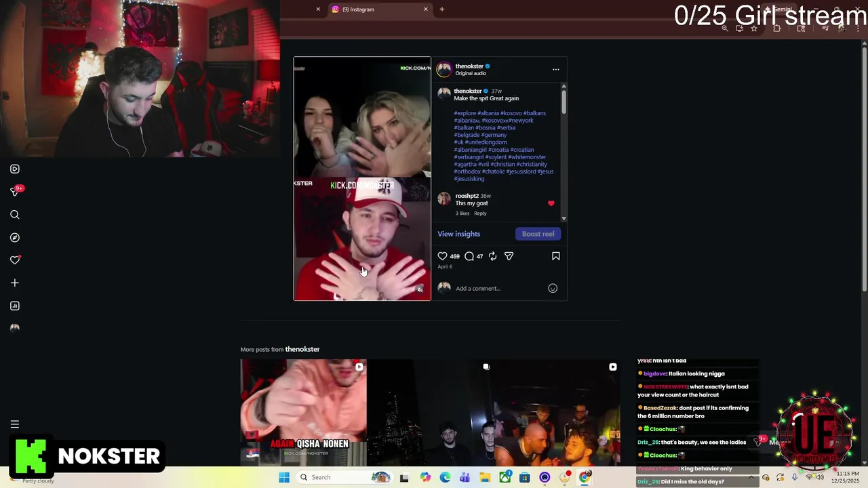The height and width of the screenshot is (488, 868).
Task: Like the reel with the heart icon
Action: pyautogui.click(x=442, y=256)
